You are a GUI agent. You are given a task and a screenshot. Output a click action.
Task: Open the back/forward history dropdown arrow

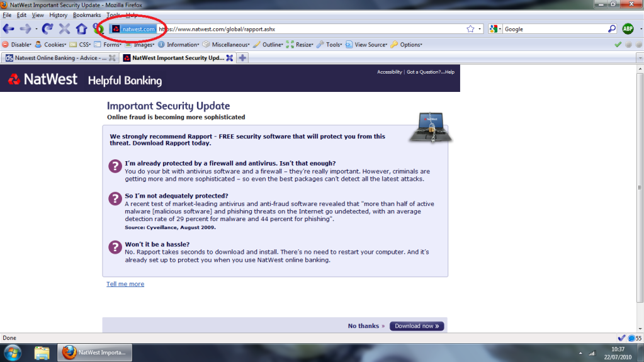pyautogui.click(x=36, y=29)
